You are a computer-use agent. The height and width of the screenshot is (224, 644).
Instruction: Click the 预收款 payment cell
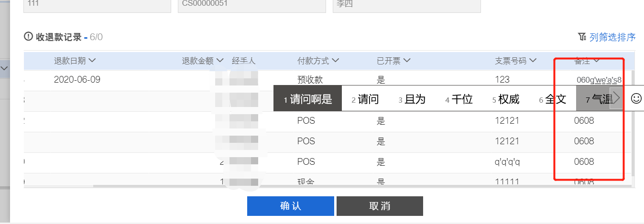point(309,80)
